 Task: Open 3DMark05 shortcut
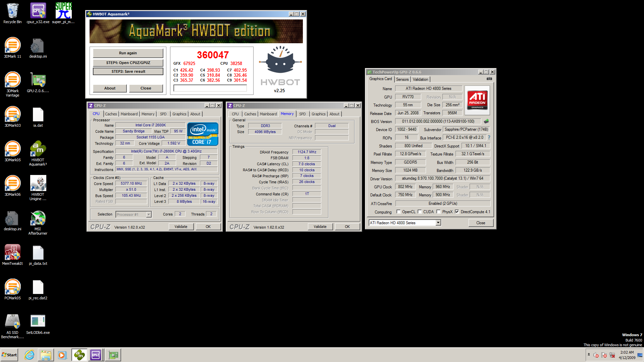12,152
